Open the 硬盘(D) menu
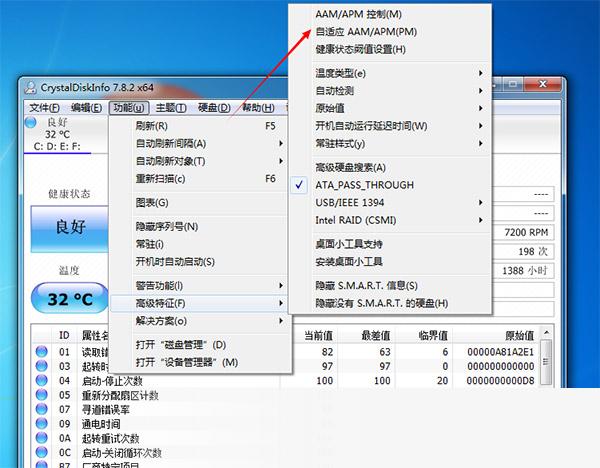Image resolution: width=600 pixels, height=468 pixels. tap(214, 108)
